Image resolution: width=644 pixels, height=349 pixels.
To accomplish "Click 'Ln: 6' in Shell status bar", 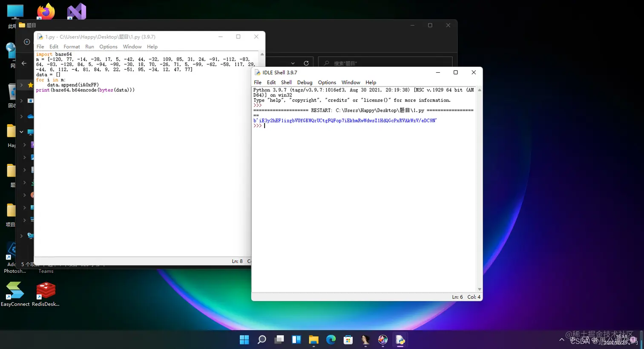I will click(457, 297).
